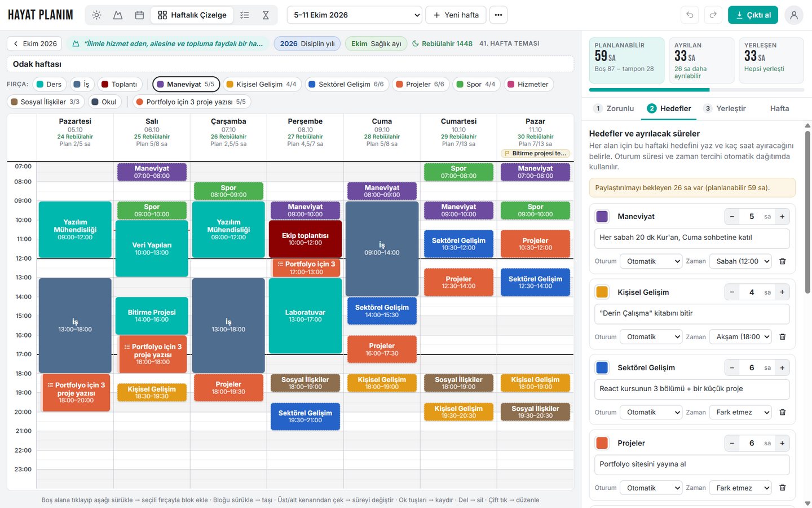Open the mountain icon view in toolbar
The image size is (812, 508).
pyautogui.click(x=118, y=15)
